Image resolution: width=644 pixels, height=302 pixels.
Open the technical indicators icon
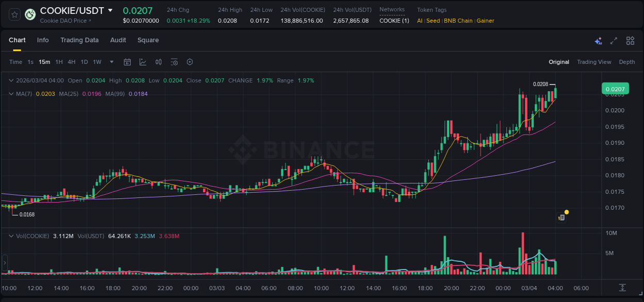click(159, 62)
